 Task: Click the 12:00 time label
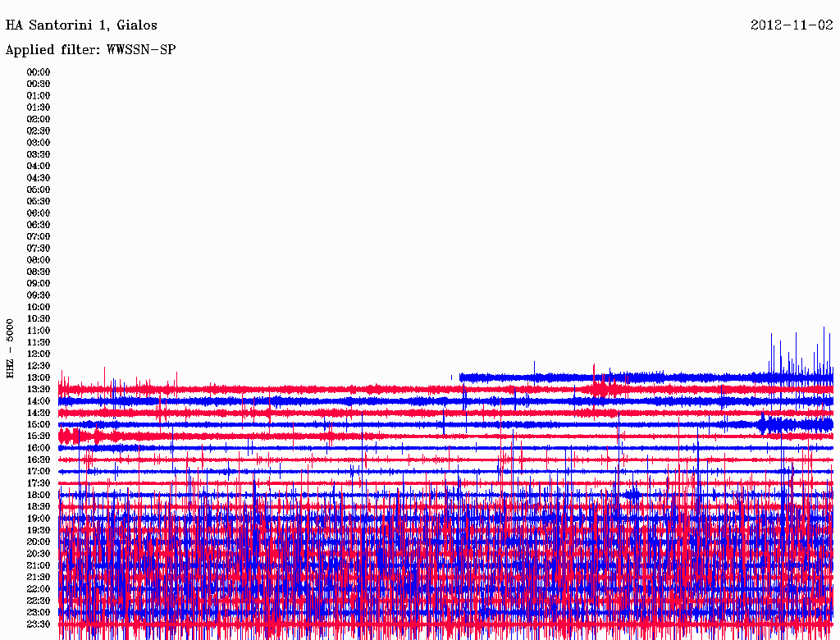coord(39,354)
